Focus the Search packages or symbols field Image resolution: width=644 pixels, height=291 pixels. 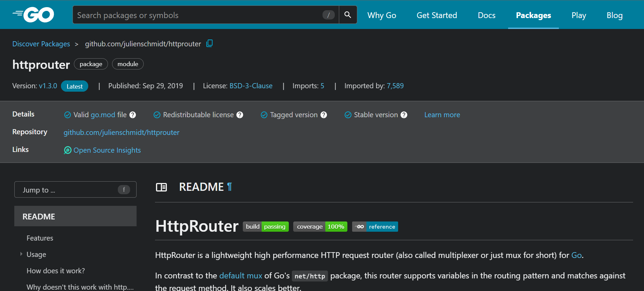pos(206,15)
